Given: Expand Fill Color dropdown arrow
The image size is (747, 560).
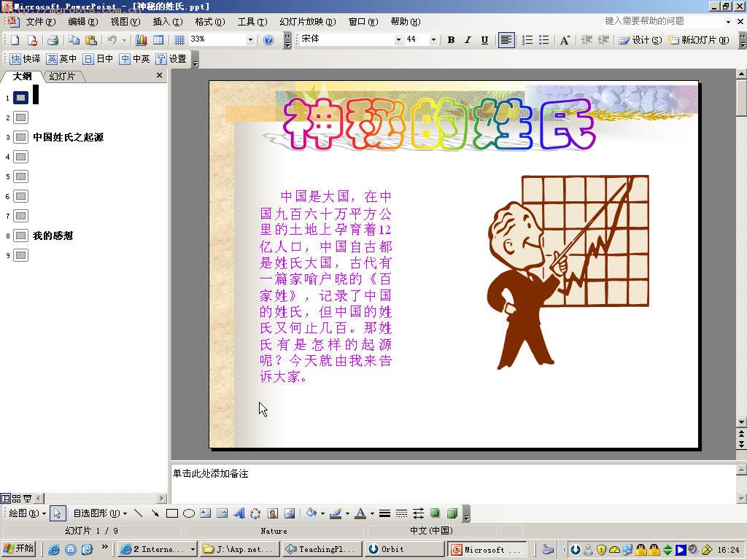Looking at the screenshot, I should [x=322, y=513].
